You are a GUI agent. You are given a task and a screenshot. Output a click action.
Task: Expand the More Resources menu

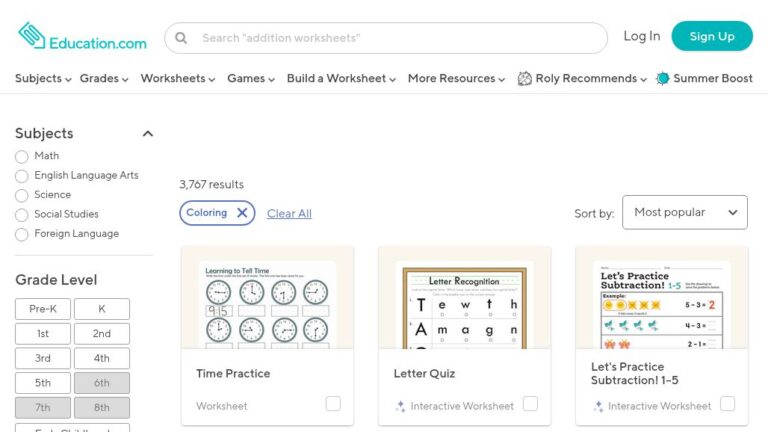(x=456, y=78)
